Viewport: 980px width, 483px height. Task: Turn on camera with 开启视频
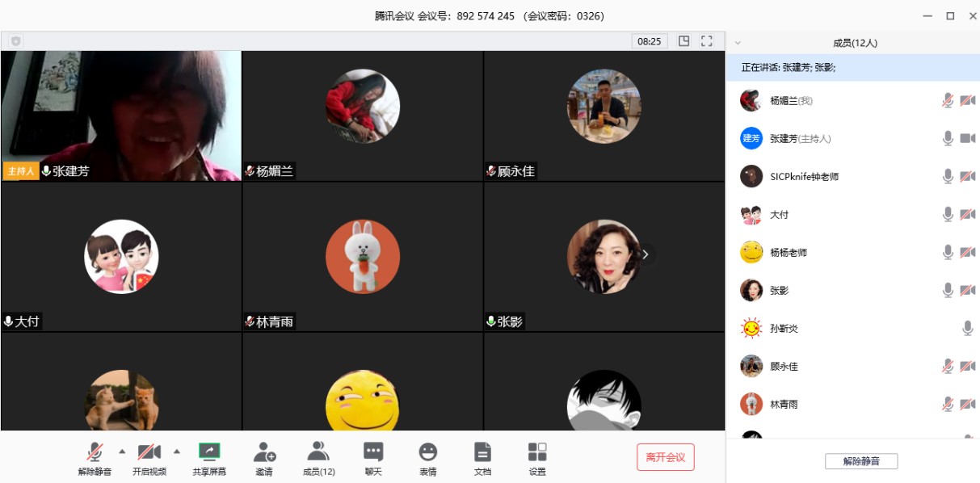tap(149, 458)
